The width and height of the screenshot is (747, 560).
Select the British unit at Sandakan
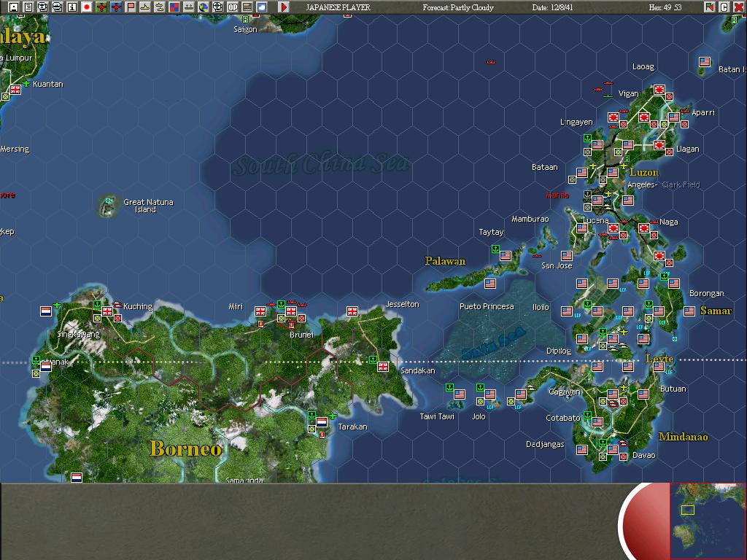[383, 367]
